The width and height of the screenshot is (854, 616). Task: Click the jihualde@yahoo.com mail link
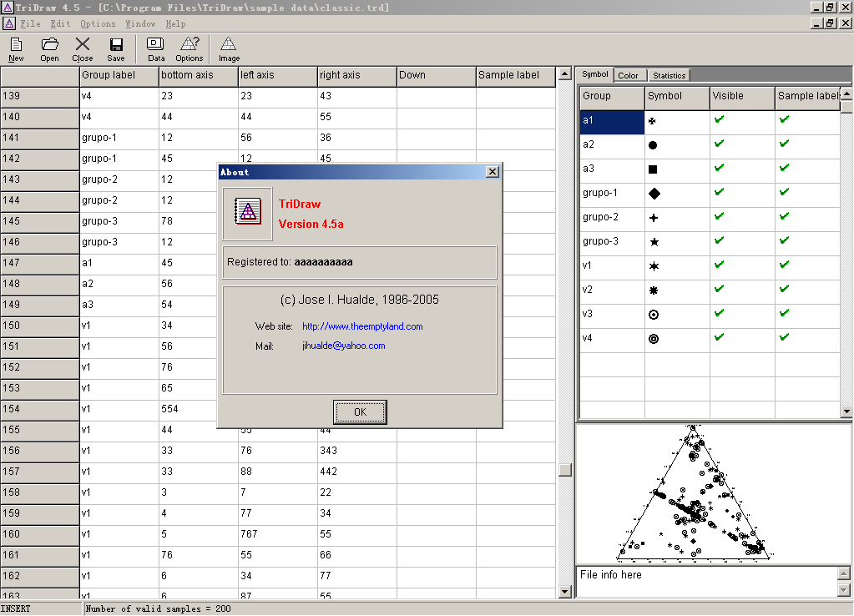(344, 346)
